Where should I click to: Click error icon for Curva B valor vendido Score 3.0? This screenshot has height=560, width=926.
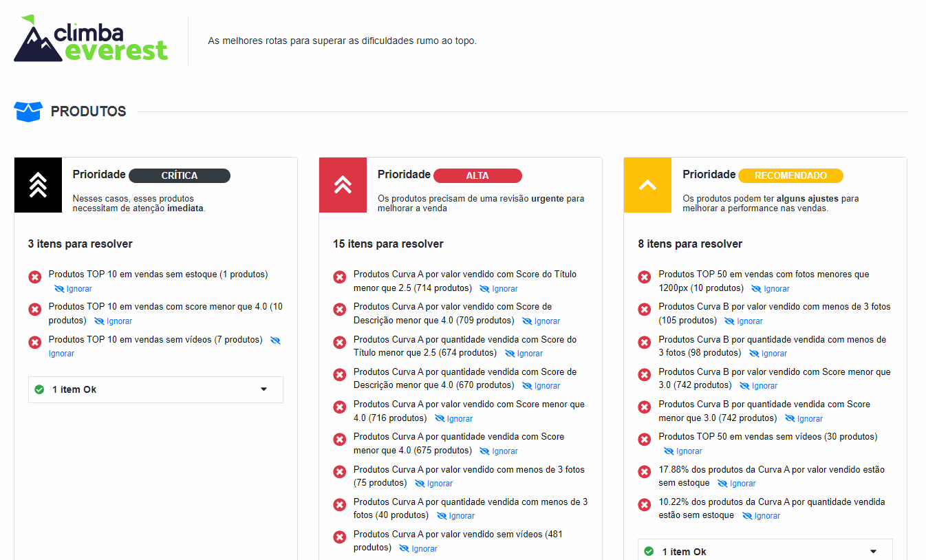644,374
